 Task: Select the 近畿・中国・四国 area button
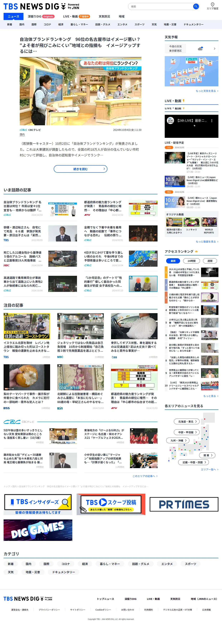[194, 462]
